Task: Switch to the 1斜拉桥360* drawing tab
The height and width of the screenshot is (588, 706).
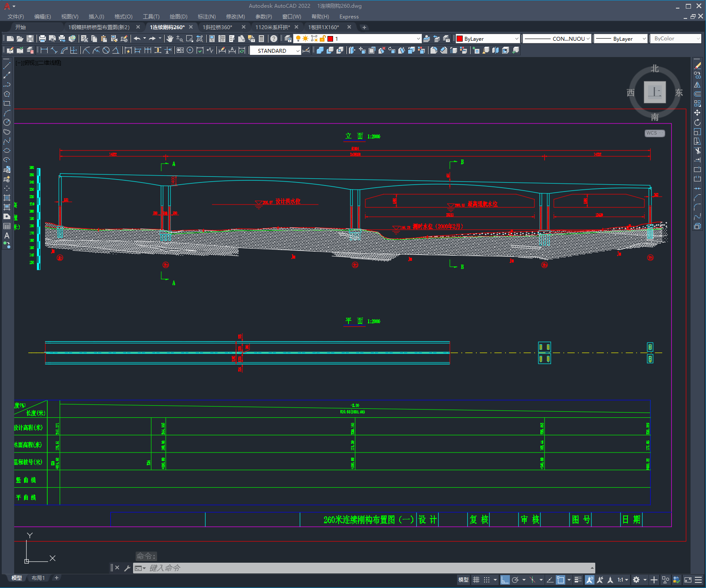Action: pyautogui.click(x=218, y=27)
